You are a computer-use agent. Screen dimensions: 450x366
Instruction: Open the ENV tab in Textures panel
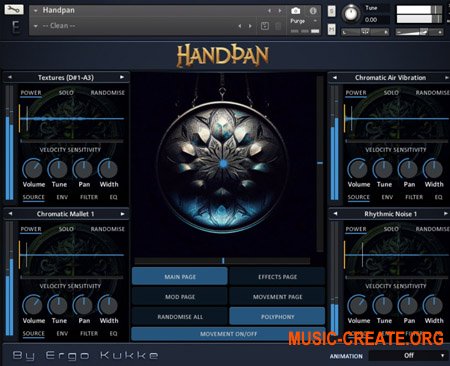tap(62, 197)
